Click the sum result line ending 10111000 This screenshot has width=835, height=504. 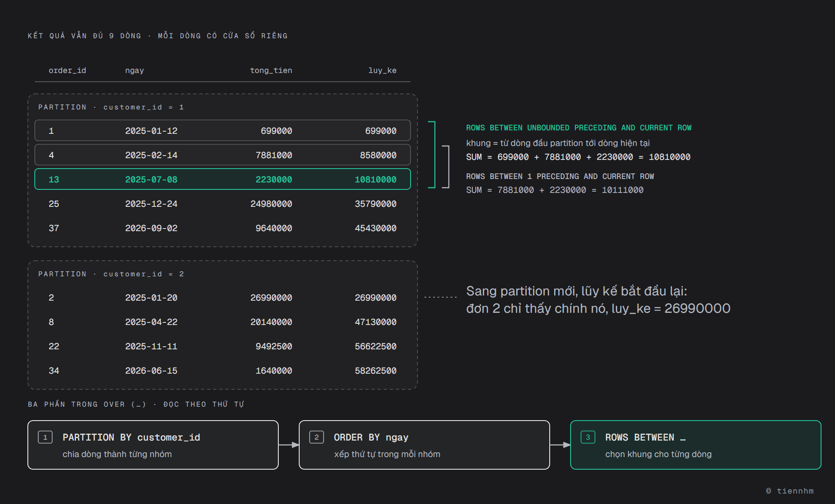coord(554,190)
